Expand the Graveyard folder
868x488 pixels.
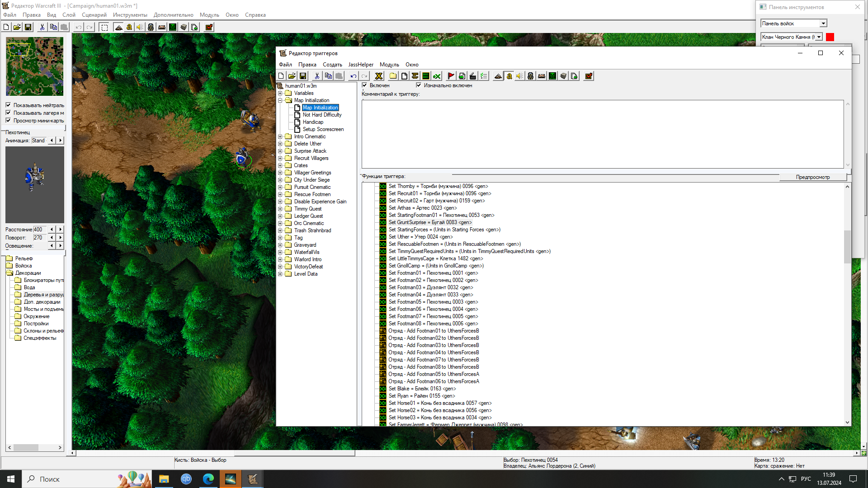(280, 245)
